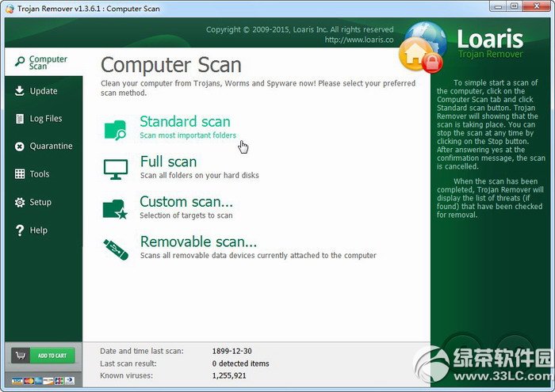Click the Log Files document icon
Image resolution: width=555 pixels, height=392 pixels.
(20, 119)
